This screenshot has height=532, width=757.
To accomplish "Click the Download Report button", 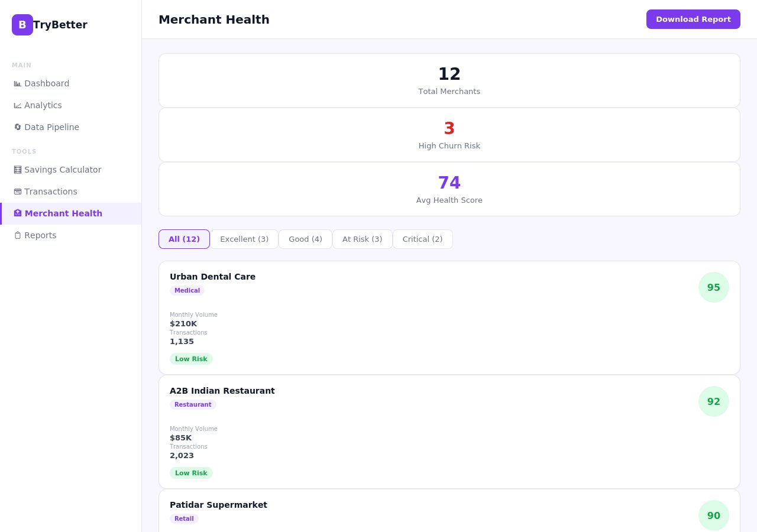I will [x=693, y=19].
